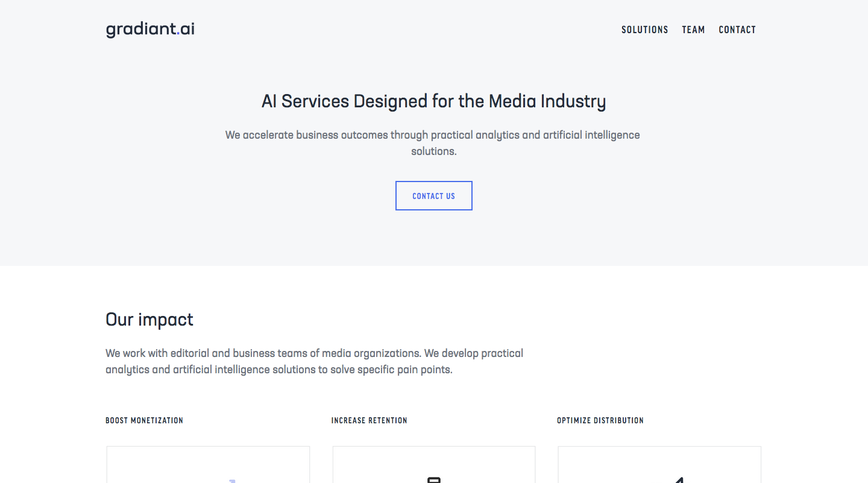Click the AI Services Designed for the Media Industry headline
The width and height of the screenshot is (868, 483).
coord(434,101)
